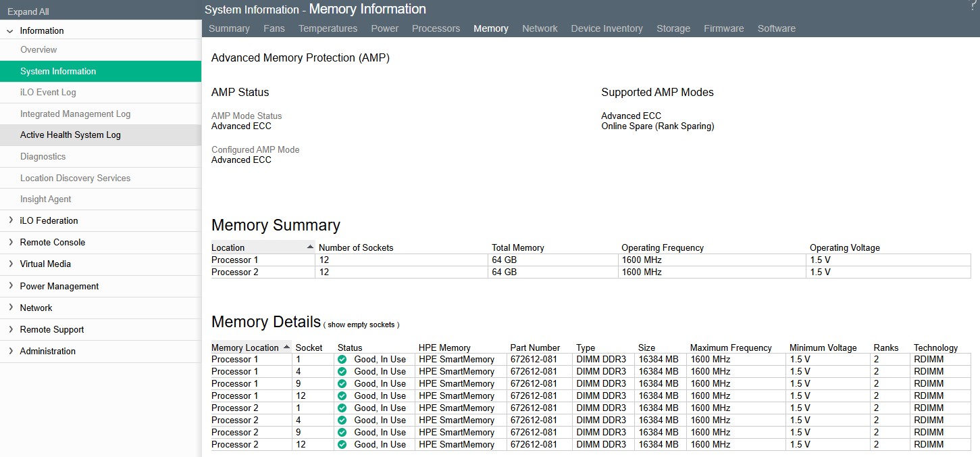Viewport: 980px width, 457px height.
Task: Sort Memory Details by Size column
Action: [646, 347]
